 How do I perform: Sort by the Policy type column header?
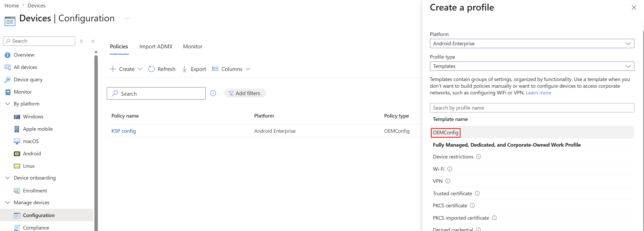(x=396, y=116)
